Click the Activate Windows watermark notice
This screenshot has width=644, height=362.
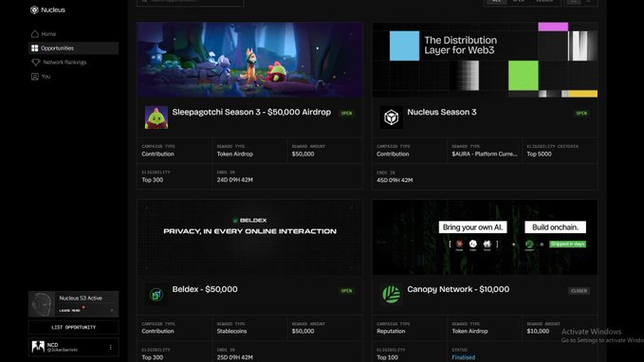point(602,335)
